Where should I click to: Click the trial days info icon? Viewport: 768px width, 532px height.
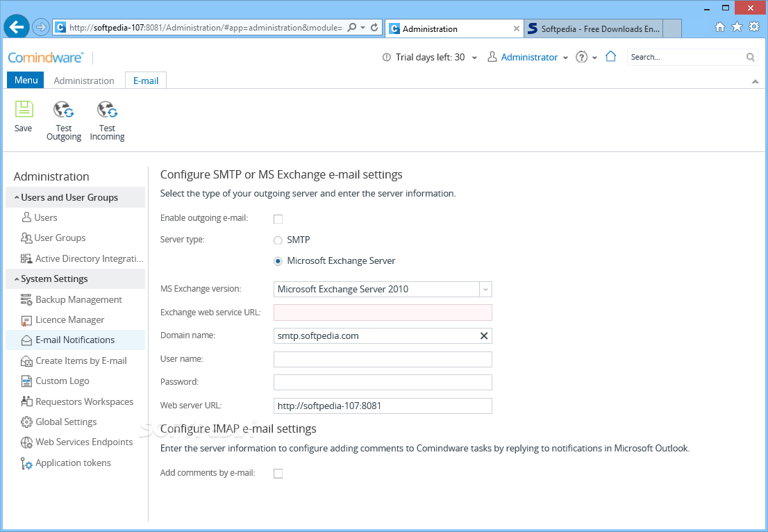[x=387, y=58]
